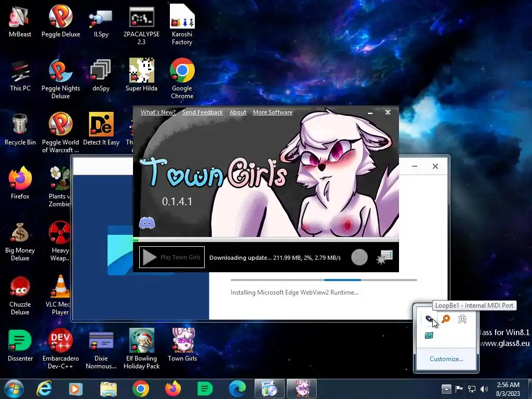This screenshot has height=399, width=532.
Task: Click the orange key tray icon
Action: (x=446, y=319)
